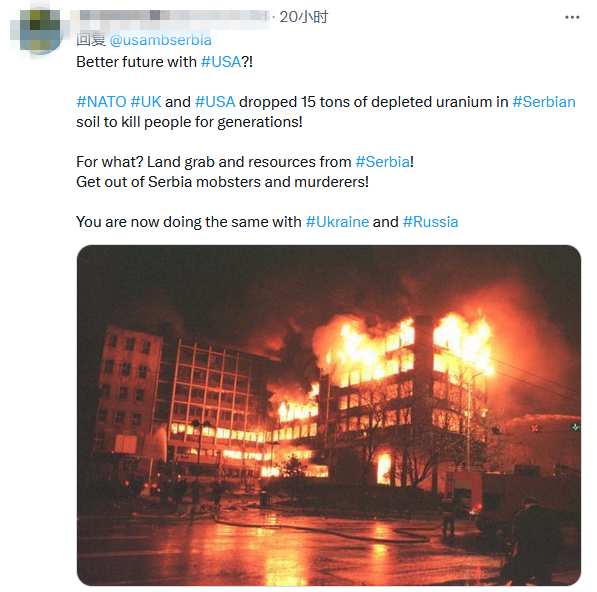The height and width of the screenshot is (592, 597).
Task: Click the 'Get out of Serbia mobsters' line
Action: 222,182
